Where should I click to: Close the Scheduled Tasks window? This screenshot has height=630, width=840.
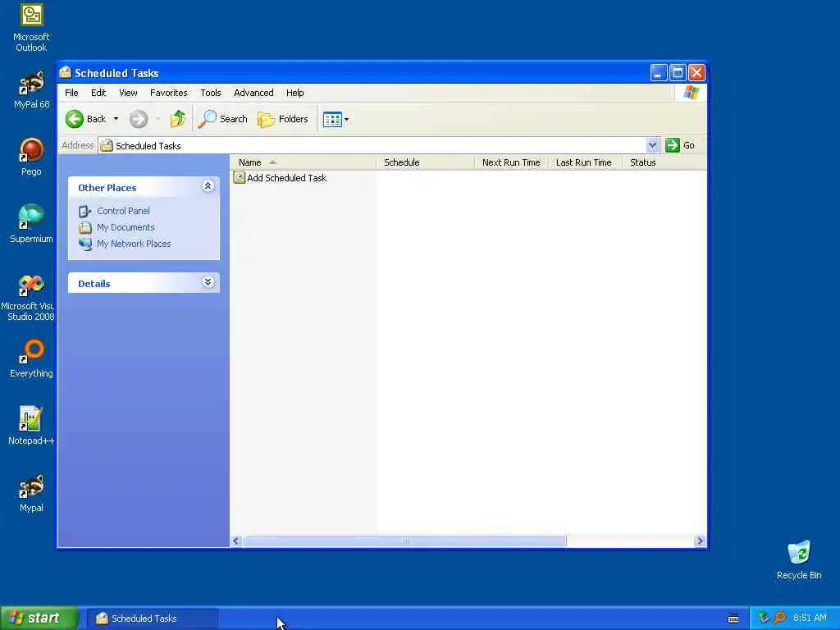(x=696, y=72)
